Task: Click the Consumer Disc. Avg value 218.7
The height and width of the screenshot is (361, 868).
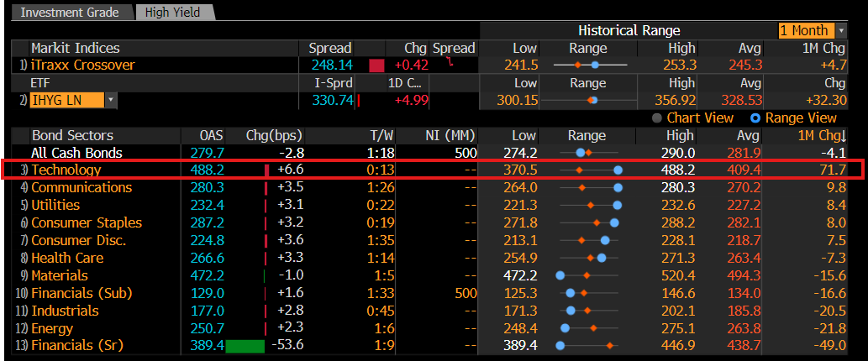Action: click(x=744, y=240)
